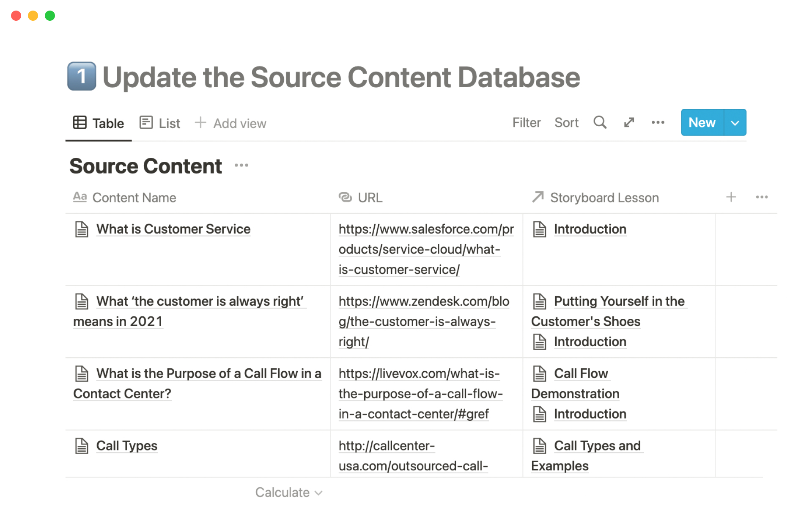
Task: Switch to the Table view tab
Action: 99,123
